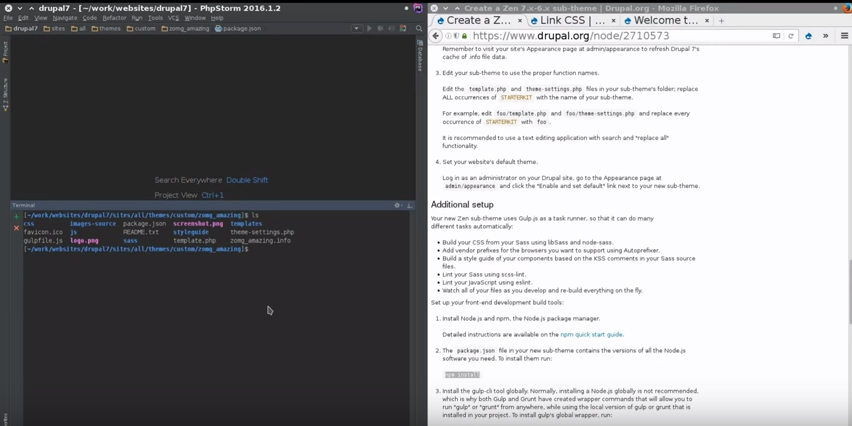
Task: Click template.php in terminal listing
Action: coord(195,240)
